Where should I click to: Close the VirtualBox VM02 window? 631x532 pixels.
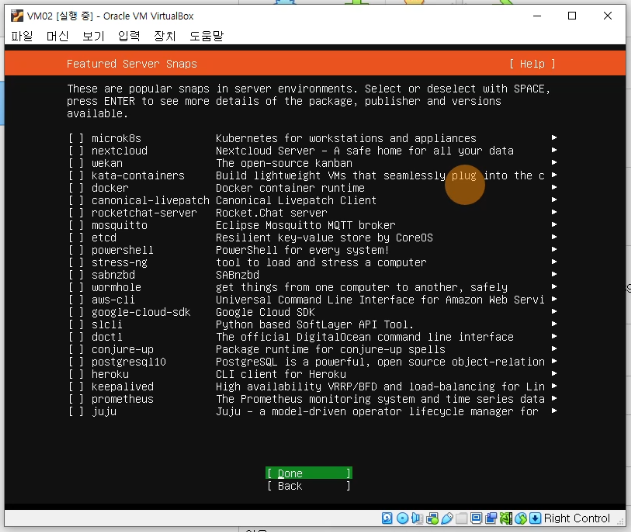click(608, 16)
